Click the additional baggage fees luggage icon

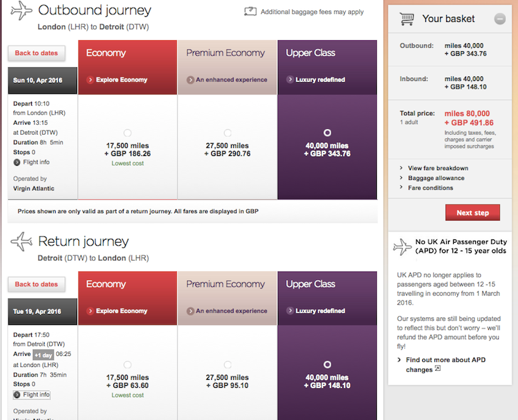point(250,12)
